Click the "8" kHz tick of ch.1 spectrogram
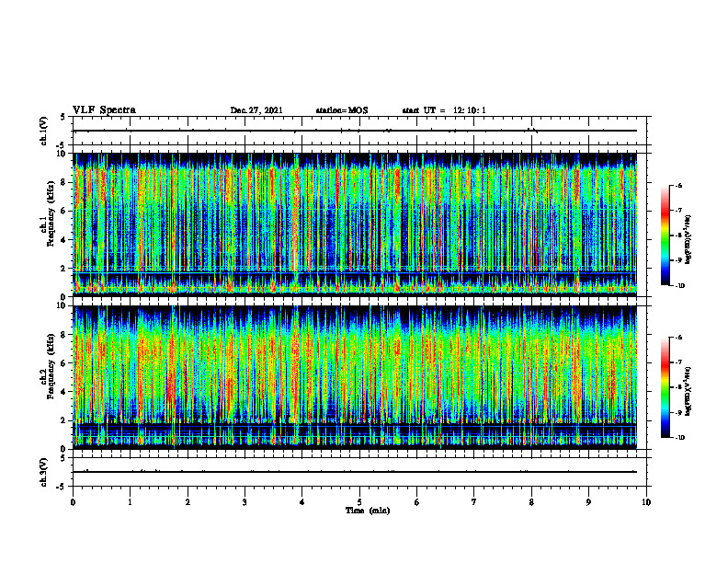 (x=64, y=182)
